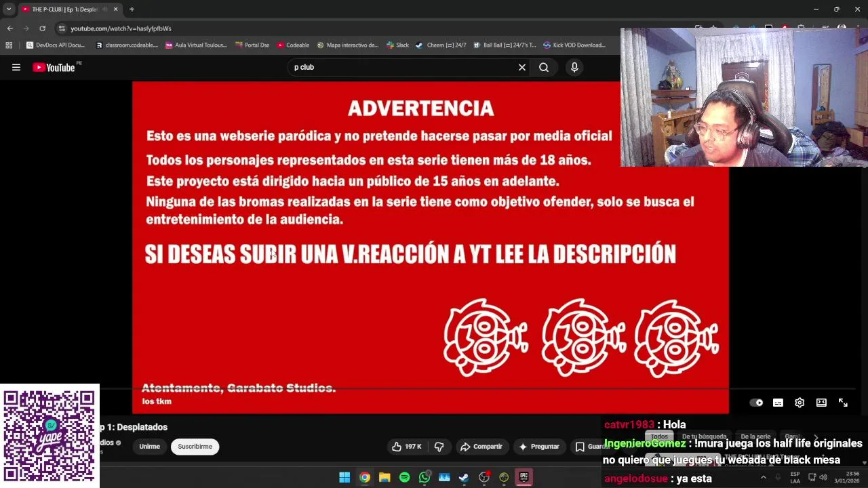Image resolution: width=868 pixels, height=488 pixels.
Task: Go to the YouTube home logo
Action: click(54, 67)
